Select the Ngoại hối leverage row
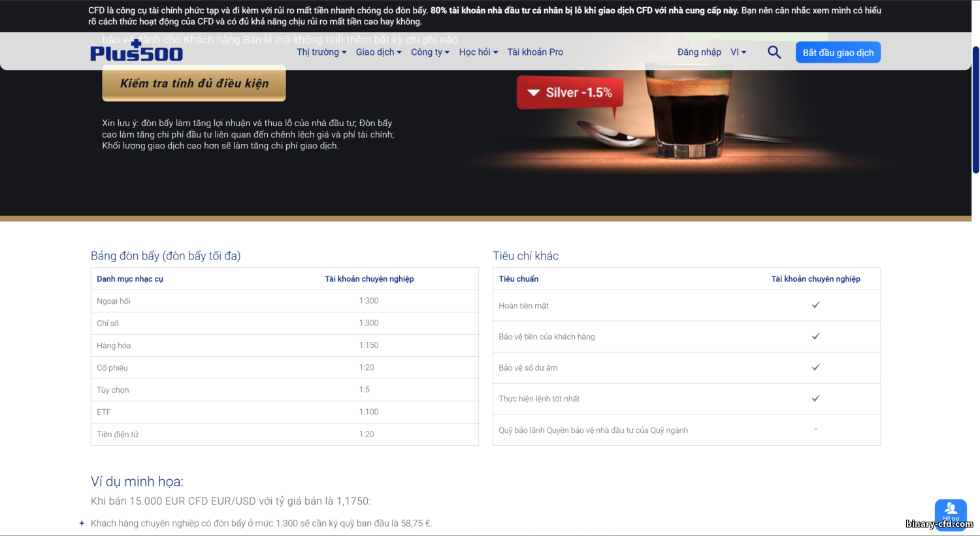The height and width of the screenshot is (536, 980). coord(284,301)
